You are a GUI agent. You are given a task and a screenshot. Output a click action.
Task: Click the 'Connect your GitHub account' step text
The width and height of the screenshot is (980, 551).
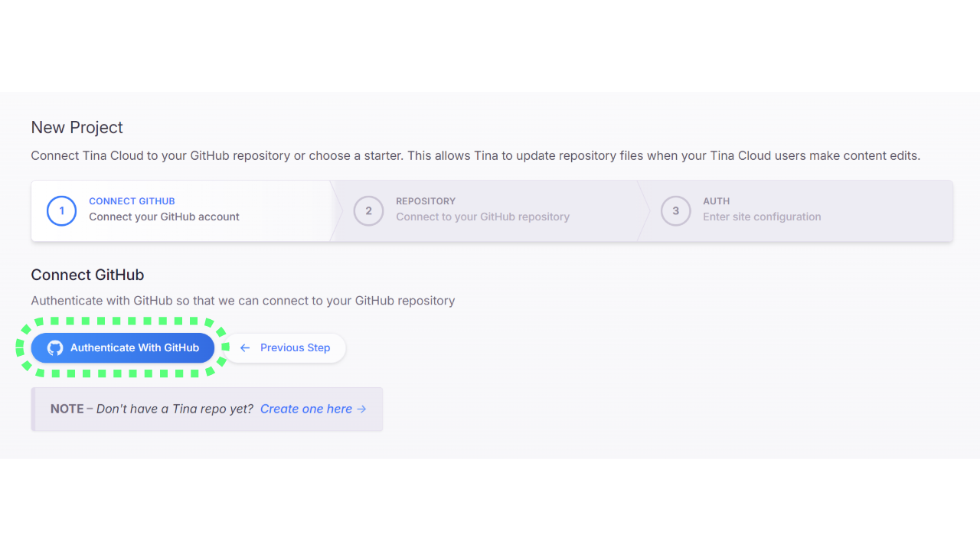164,217
